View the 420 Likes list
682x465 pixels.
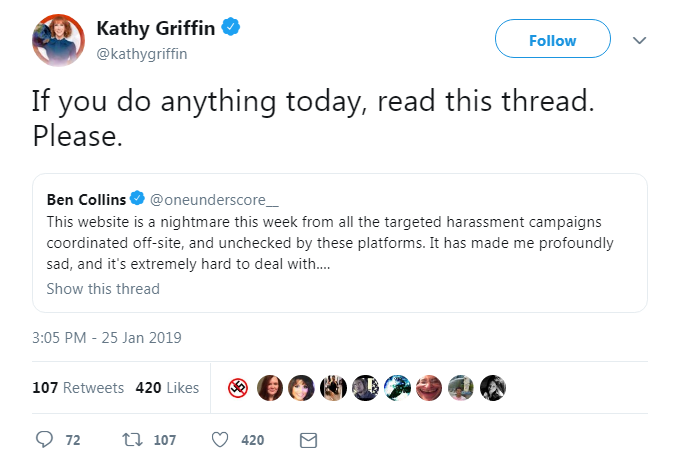167,388
